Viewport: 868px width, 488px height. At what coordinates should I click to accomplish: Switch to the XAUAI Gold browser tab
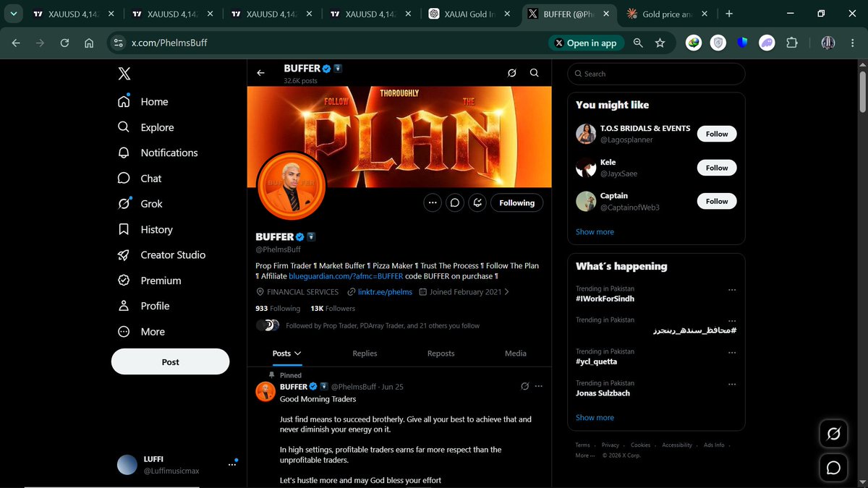coord(469,14)
